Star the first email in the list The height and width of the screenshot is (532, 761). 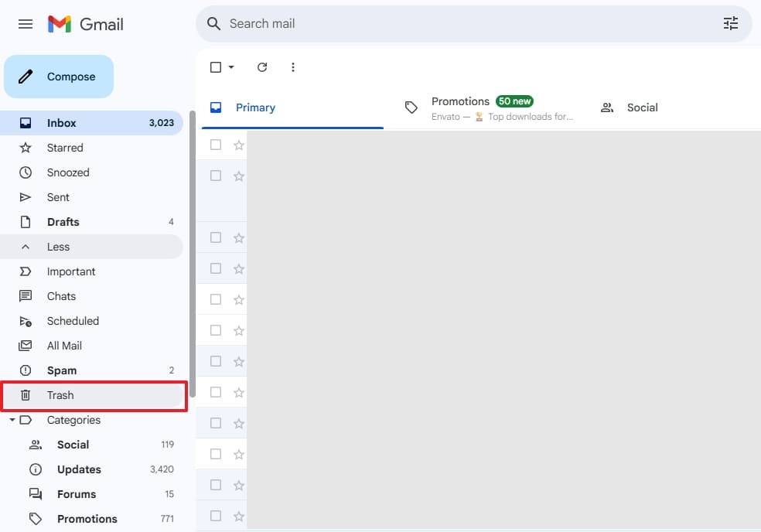239,145
